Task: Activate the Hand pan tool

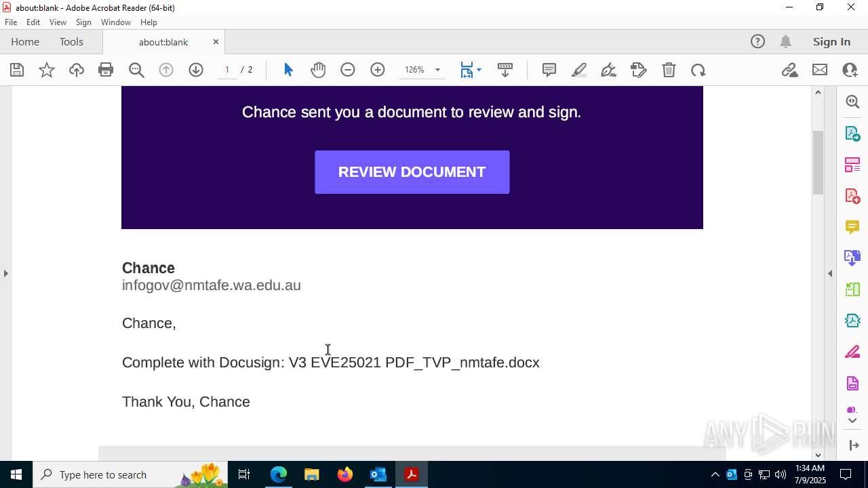Action: pyautogui.click(x=318, y=70)
